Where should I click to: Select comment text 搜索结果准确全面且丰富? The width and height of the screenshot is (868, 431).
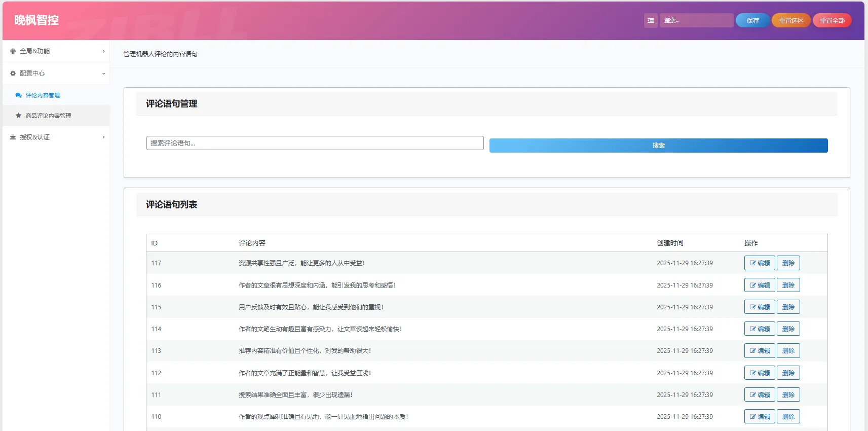point(273,395)
